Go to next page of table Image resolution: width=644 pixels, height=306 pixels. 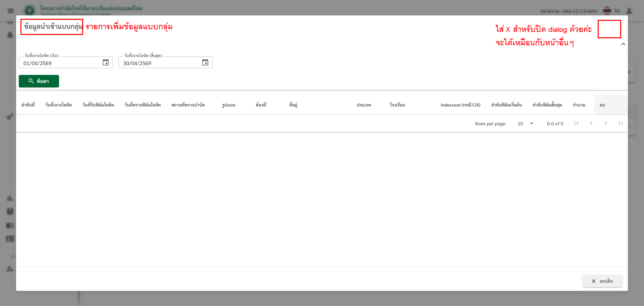click(606, 123)
